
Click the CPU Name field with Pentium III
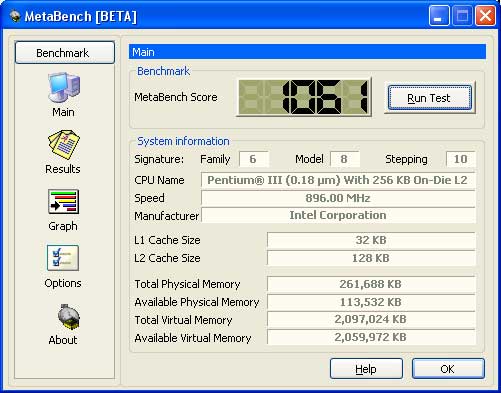pyautogui.click(x=338, y=180)
